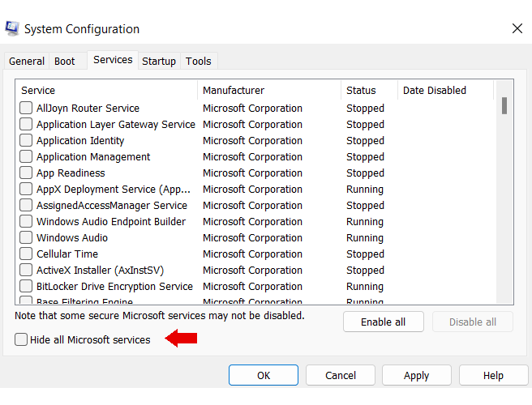Check the Hide all Microsoft services box

[22, 340]
